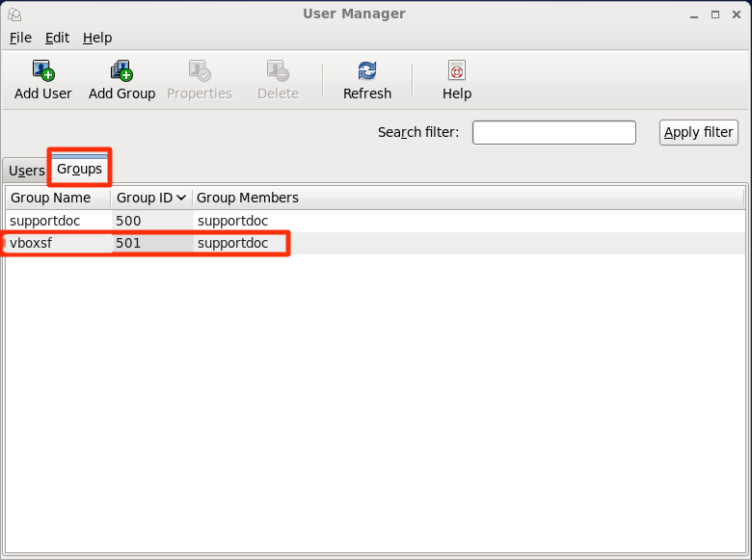
Task: Refresh the user and group list
Action: [367, 80]
